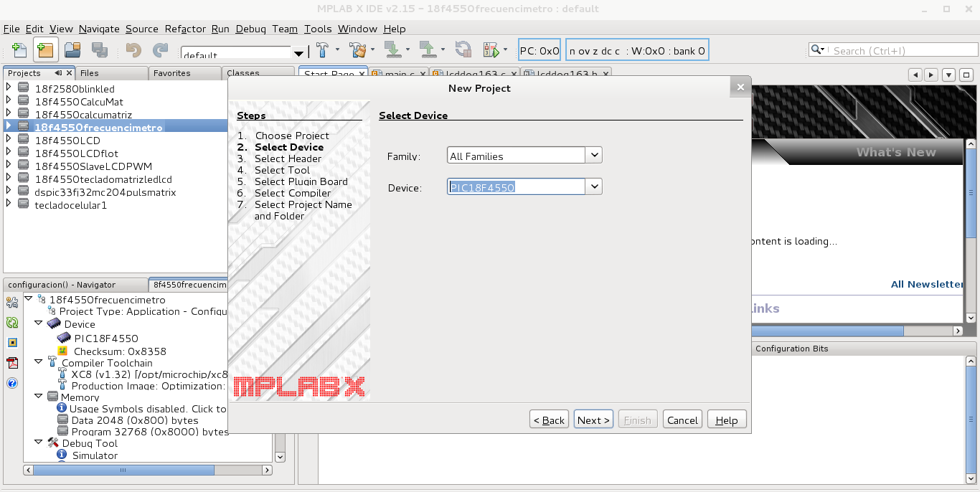Click the Help button in New Project
This screenshot has width=980, height=492.
point(727,420)
